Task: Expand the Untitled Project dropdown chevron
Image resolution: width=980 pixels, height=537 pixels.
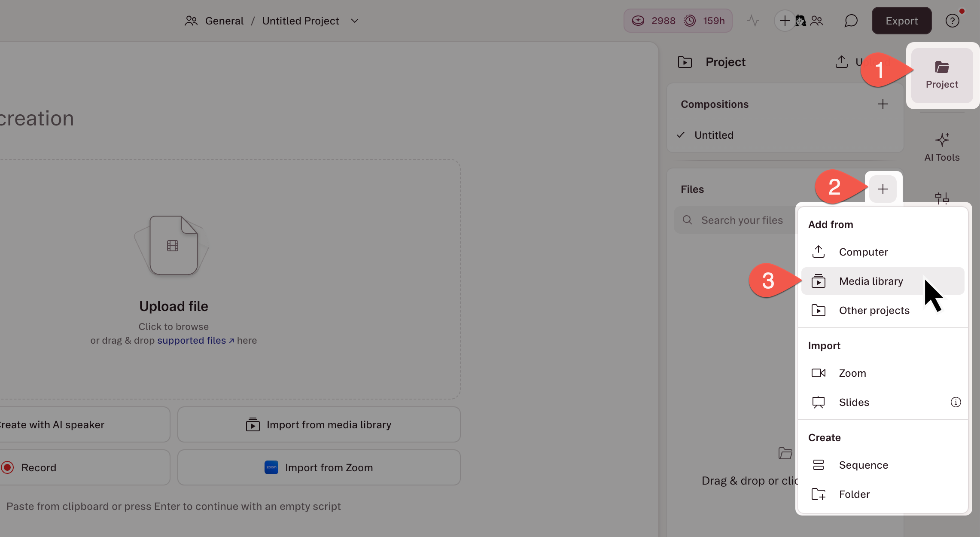Action: (x=354, y=21)
